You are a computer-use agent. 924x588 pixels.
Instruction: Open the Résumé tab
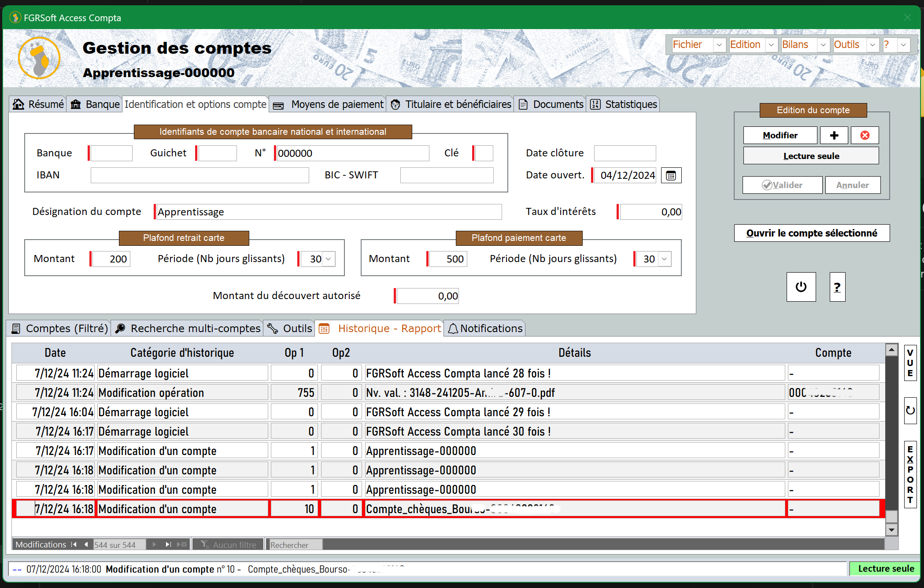38,104
